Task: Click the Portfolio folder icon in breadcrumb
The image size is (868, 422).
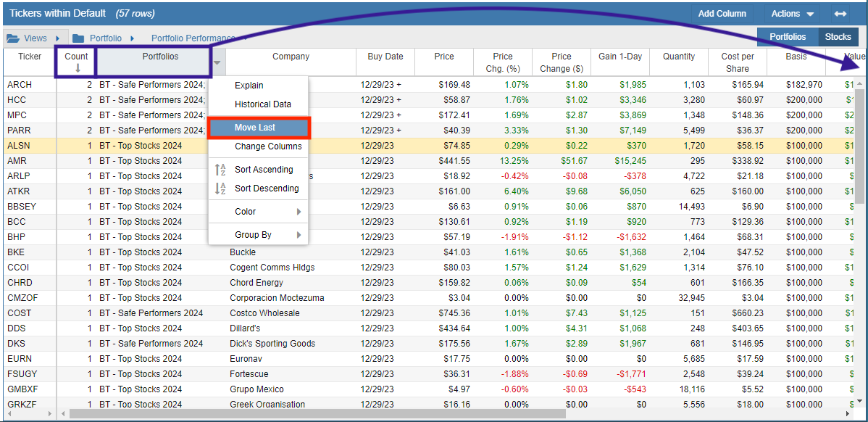Action: tap(78, 38)
